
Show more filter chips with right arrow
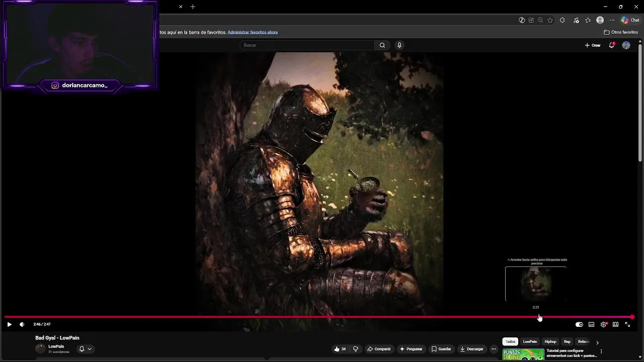click(x=597, y=342)
